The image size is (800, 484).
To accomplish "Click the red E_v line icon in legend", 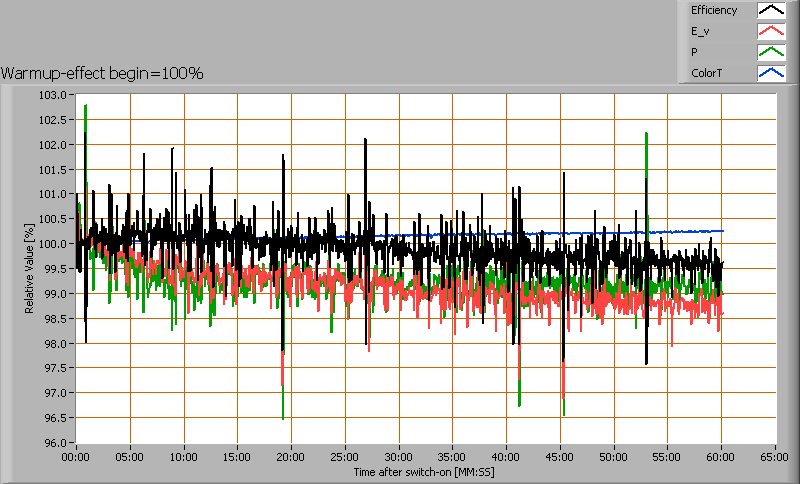I will click(770, 32).
